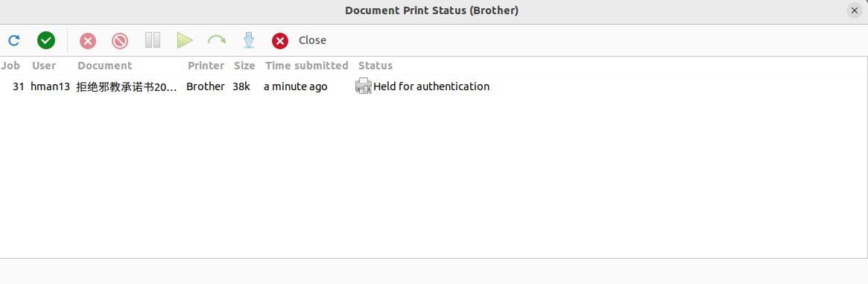
Task: Sort by Status column header
Action: 376,66
